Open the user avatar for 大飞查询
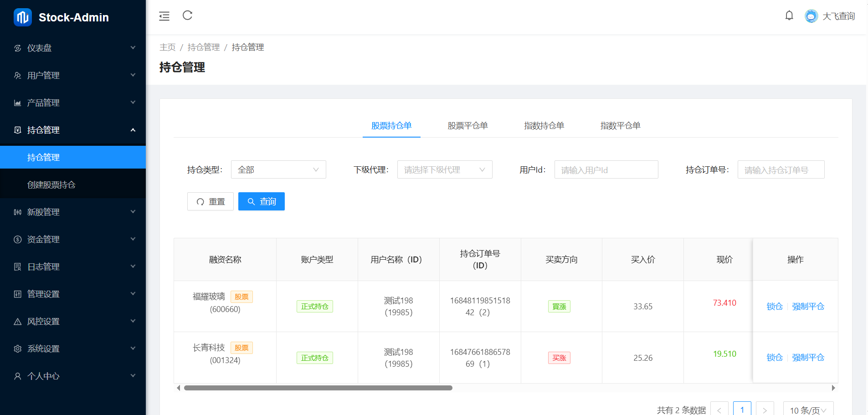Image resolution: width=868 pixels, height=415 pixels. point(811,16)
